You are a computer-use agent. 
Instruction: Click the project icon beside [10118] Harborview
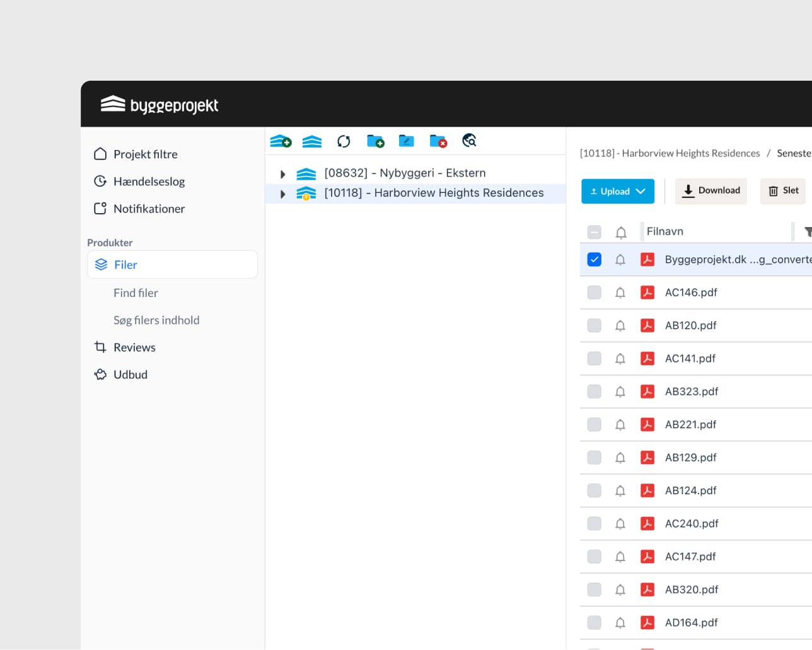tap(306, 193)
